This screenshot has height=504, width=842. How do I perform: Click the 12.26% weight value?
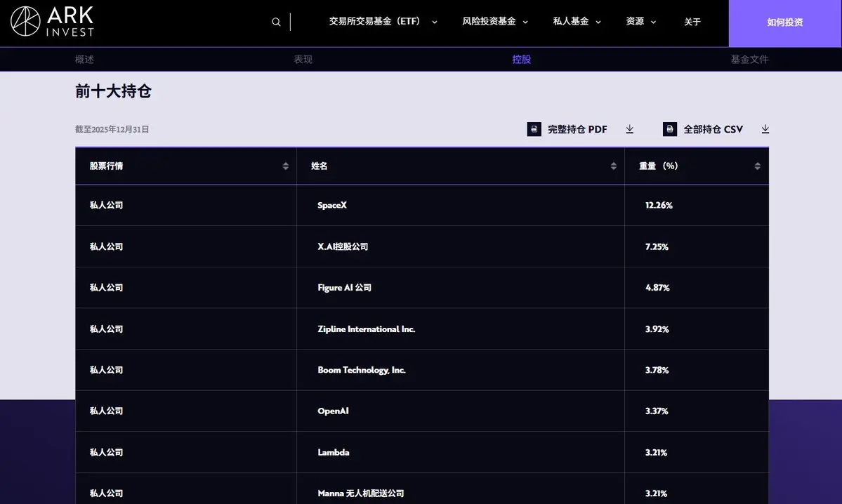click(x=659, y=206)
